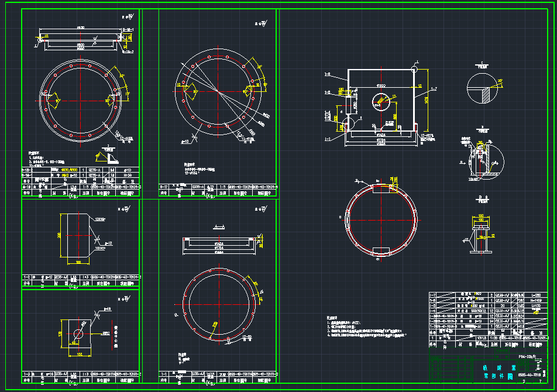557x392 pixels.
Task: Select the hatched detail circle with 20° angle
Action: pyautogui.click(x=482, y=88)
